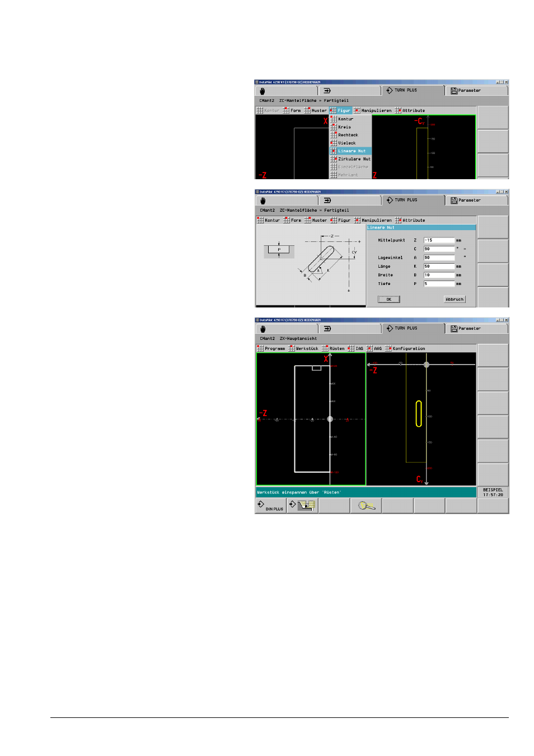534x756 pixels.
Task: Click the highlighted Figur menu in the top window
Action: (x=340, y=110)
